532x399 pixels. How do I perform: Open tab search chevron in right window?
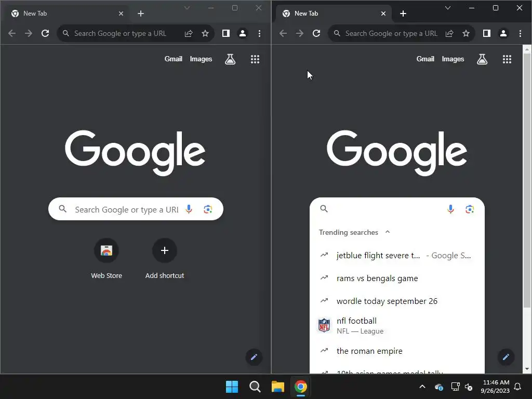(448, 8)
